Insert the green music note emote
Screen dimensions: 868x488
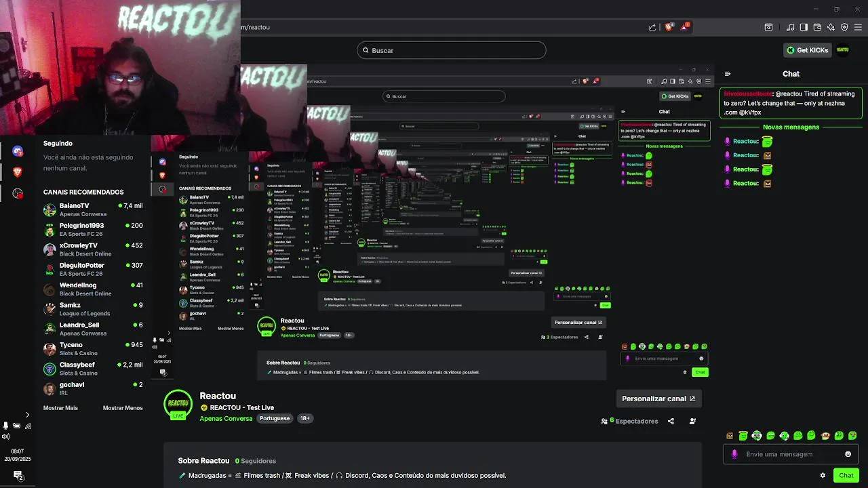tap(839, 436)
